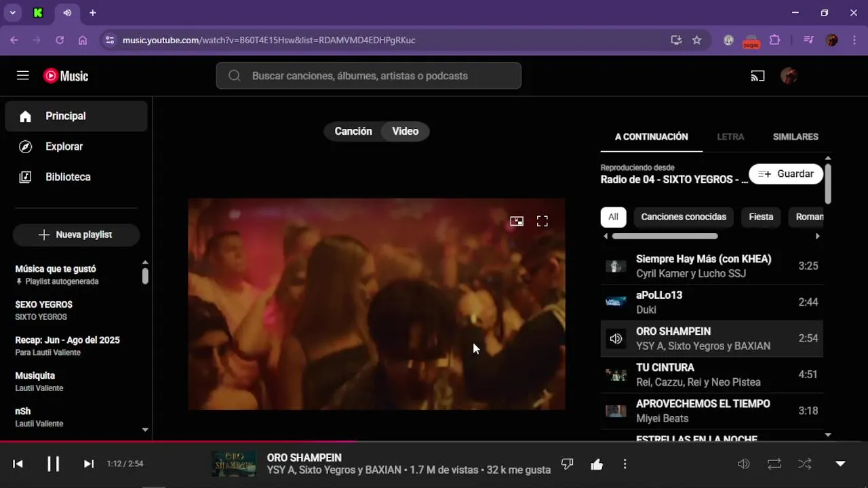Play TU CINTURA from the queue
The height and width of the screenshot is (488, 868).
(x=712, y=375)
